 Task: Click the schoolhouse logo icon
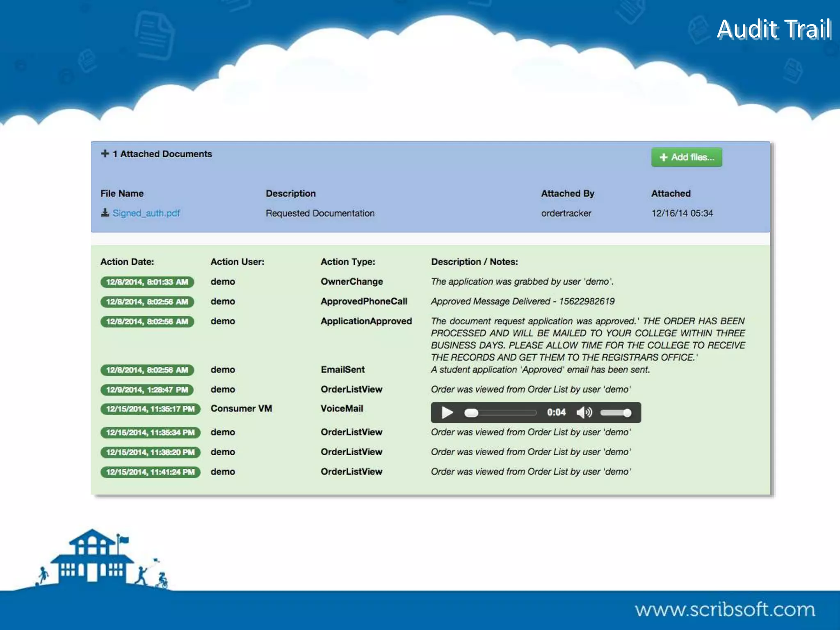(x=92, y=558)
